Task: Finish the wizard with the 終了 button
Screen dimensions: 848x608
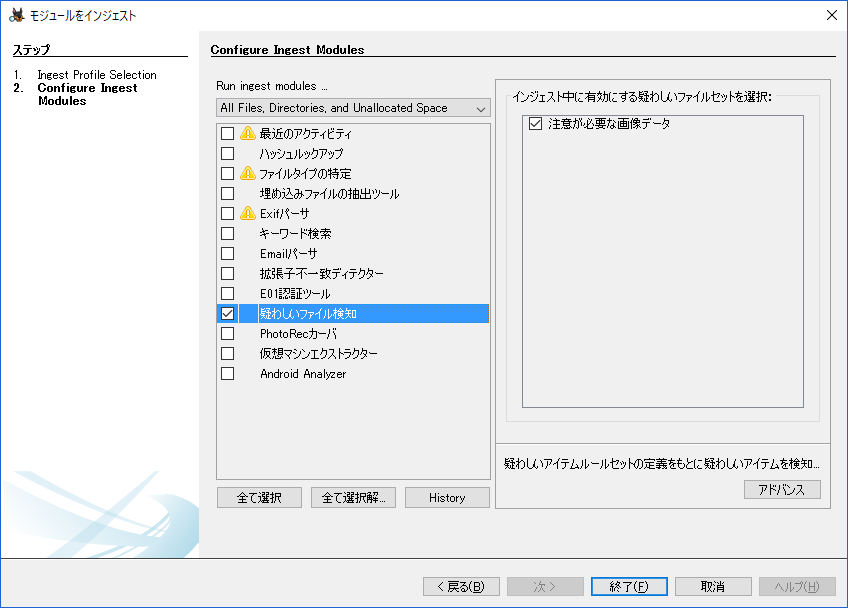Action: tap(629, 586)
